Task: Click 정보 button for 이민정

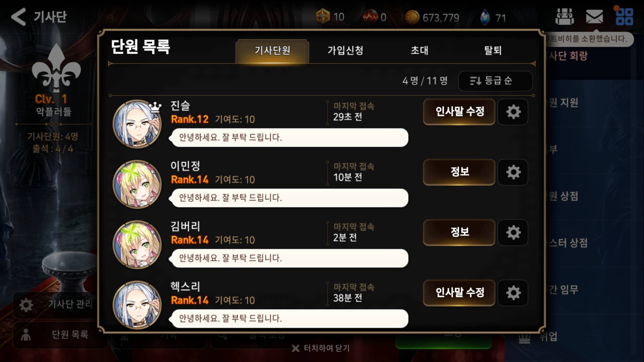Action: click(x=459, y=172)
